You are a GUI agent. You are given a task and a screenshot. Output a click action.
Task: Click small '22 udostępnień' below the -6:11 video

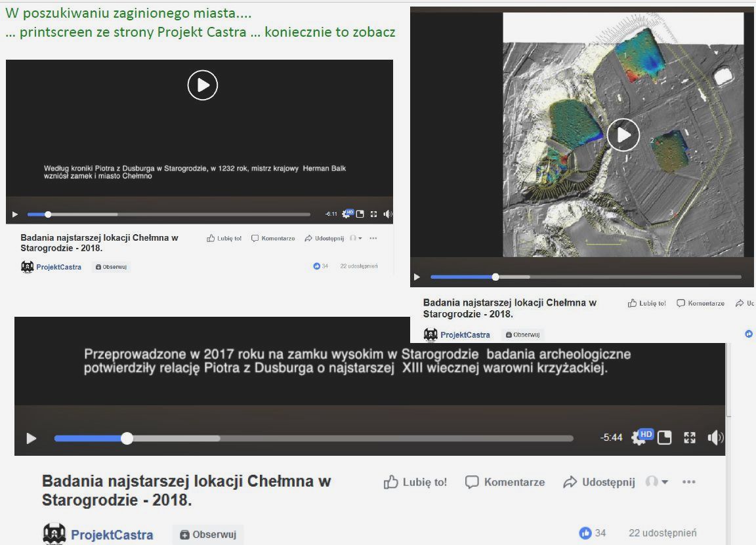coord(359,266)
